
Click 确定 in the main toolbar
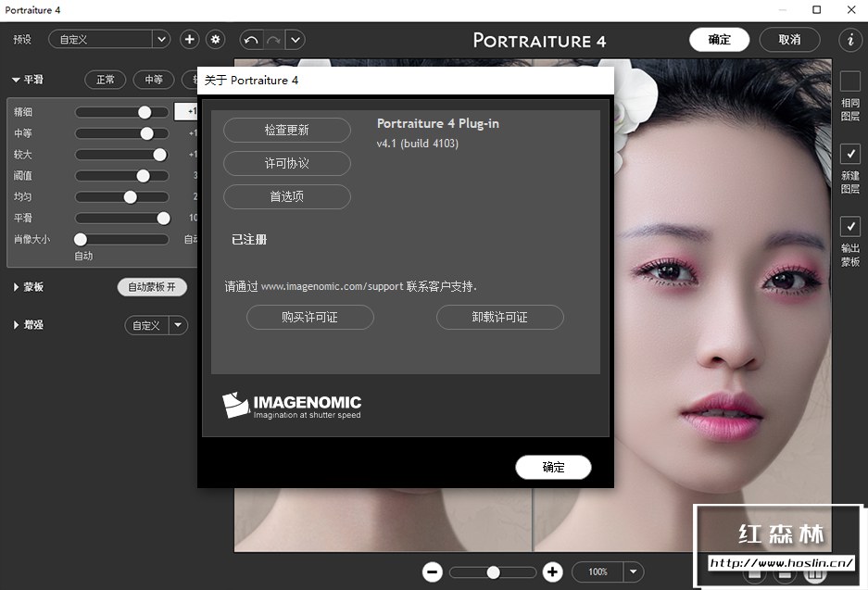(x=719, y=39)
